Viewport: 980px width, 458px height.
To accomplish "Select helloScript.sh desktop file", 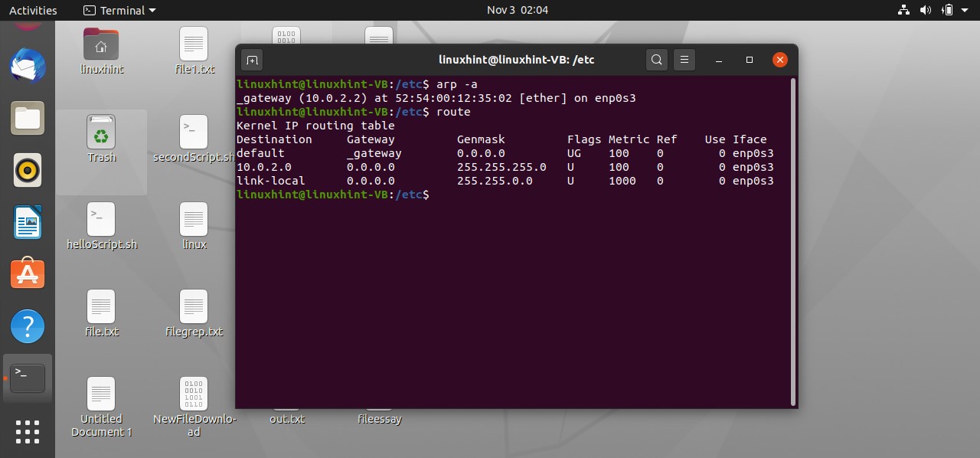I will coord(101,227).
